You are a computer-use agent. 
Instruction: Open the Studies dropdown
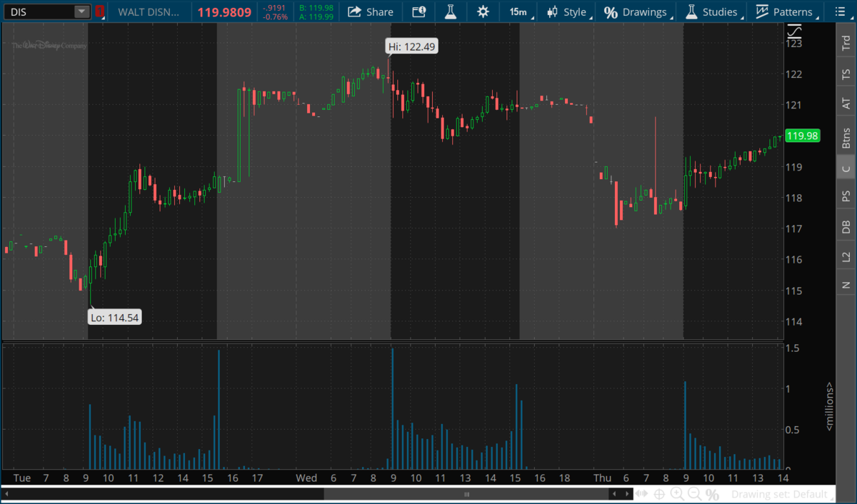[x=713, y=11]
